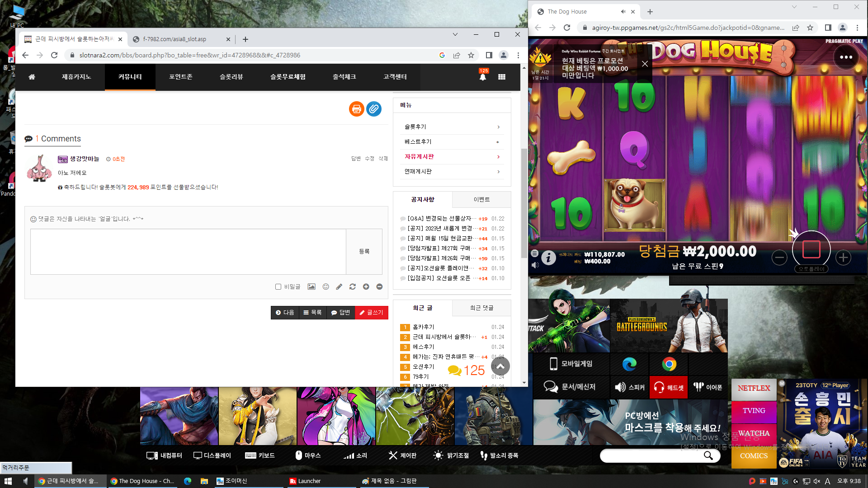Viewport: 868px width, 488px height.
Task: Shrink comment box with minus icon
Action: click(x=379, y=286)
